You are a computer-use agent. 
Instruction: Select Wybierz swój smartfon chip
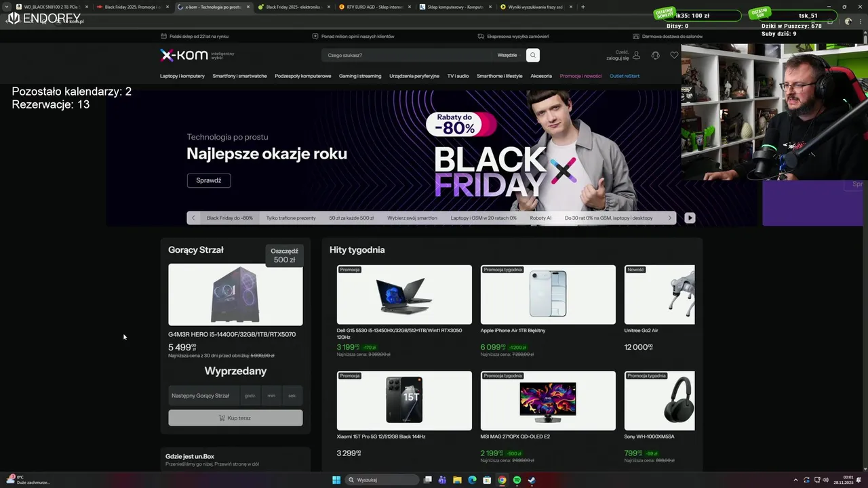pos(412,218)
